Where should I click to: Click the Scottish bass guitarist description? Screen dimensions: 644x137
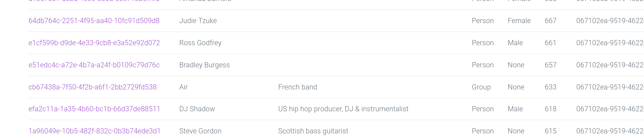pyautogui.click(x=313, y=131)
